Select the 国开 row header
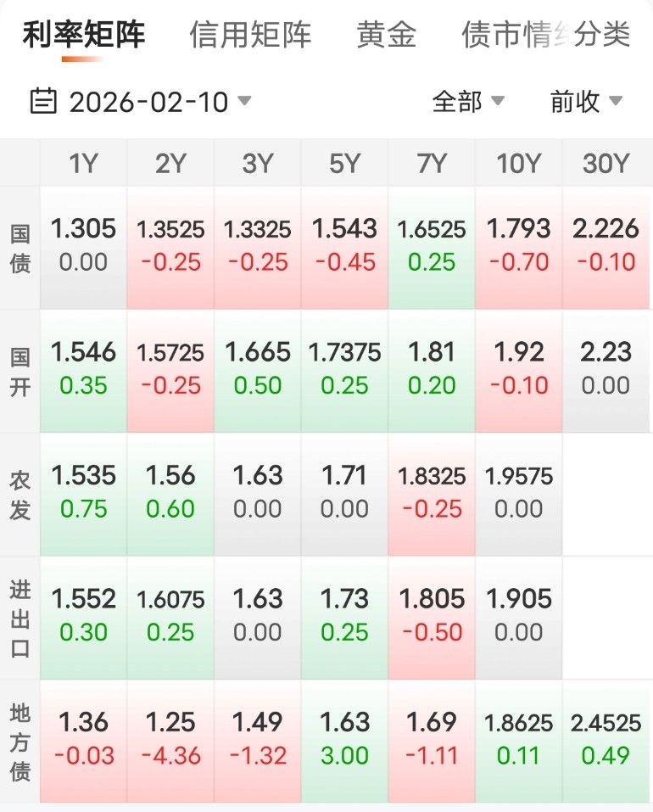The image size is (653, 812). click(x=20, y=371)
